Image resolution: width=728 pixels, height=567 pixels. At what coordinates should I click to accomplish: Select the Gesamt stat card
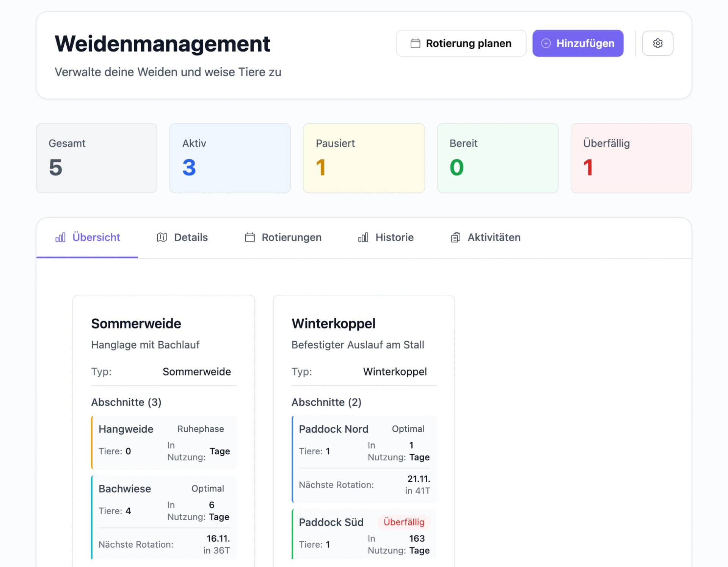[97, 158]
